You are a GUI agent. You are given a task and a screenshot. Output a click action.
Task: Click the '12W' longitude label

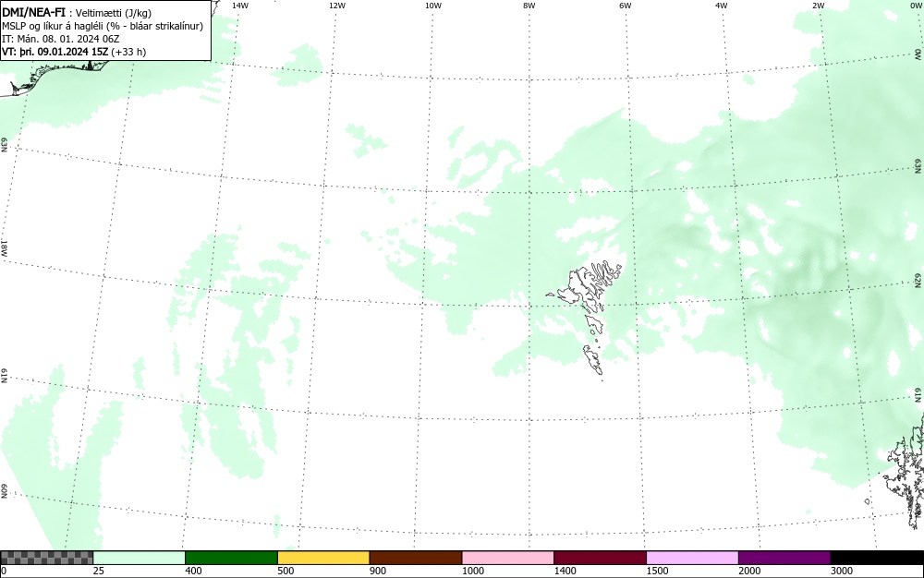336,6
